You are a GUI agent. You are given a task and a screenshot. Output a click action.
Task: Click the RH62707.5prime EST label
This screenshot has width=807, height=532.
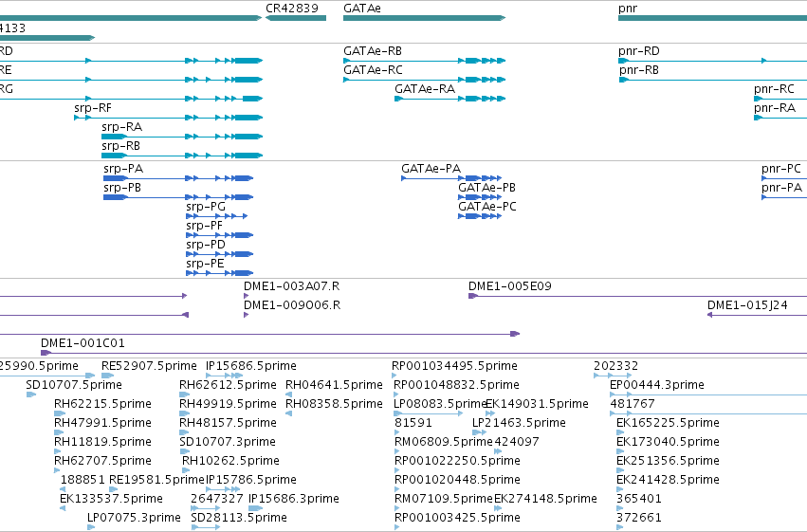pyautogui.click(x=103, y=462)
